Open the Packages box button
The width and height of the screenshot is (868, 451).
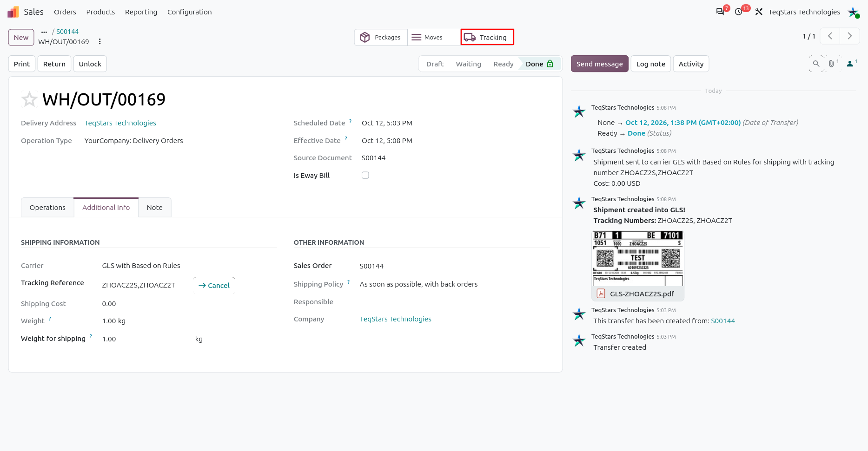point(381,37)
